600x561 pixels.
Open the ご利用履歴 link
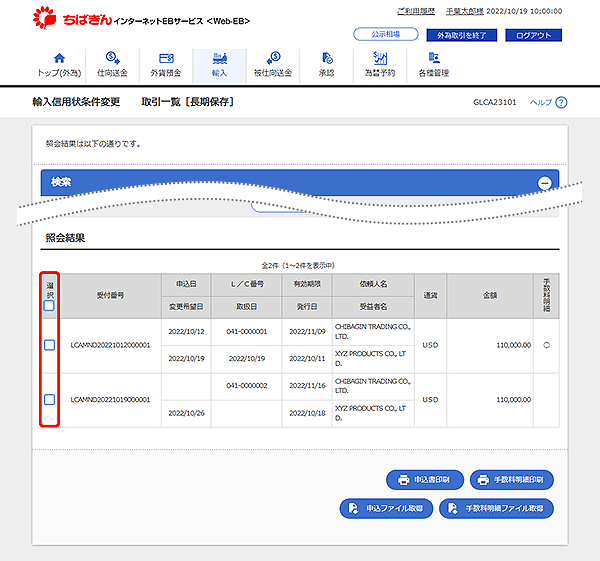tap(416, 11)
